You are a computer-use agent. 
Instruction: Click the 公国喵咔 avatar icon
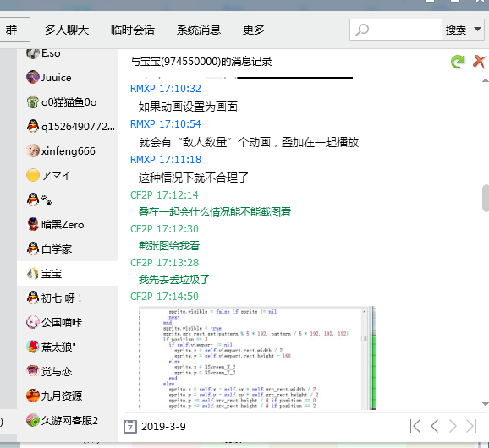(x=33, y=322)
